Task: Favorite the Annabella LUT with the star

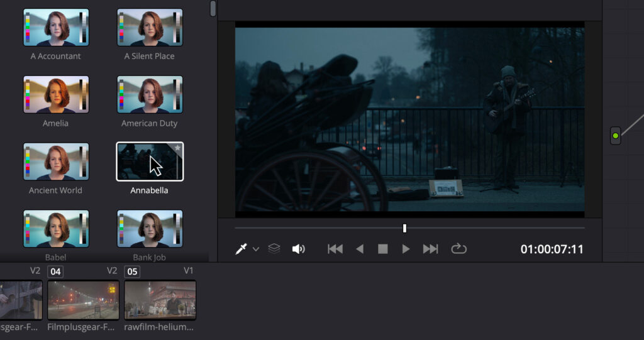Action: coord(177,148)
